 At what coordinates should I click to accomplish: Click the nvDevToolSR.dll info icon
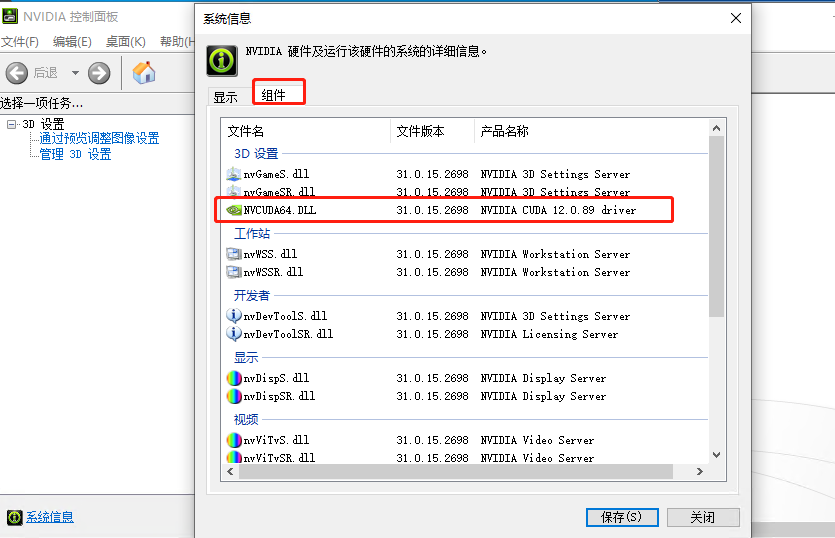pos(233,334)
